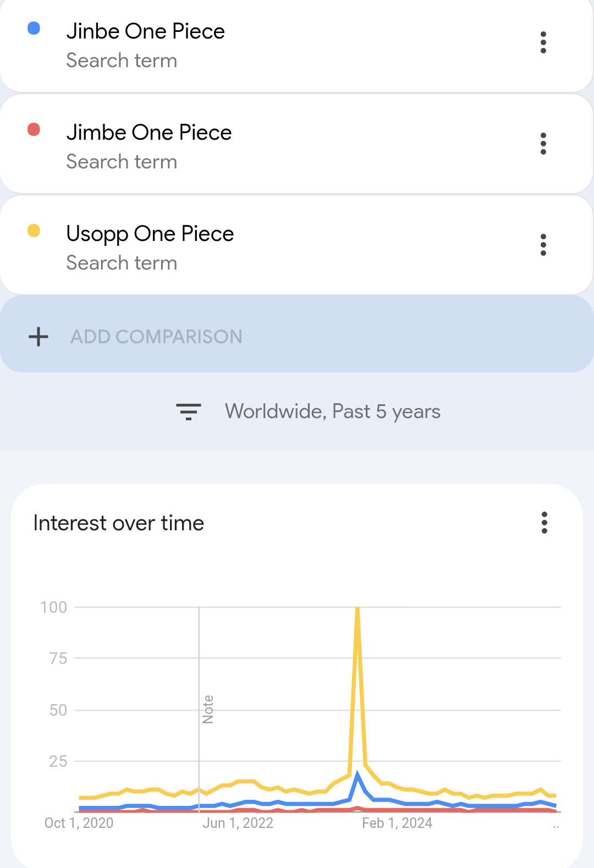Image resolution: width=594 pixels, height=868 pixels.
Task: Click the Note marker on the chart
Action: point(208,710)
